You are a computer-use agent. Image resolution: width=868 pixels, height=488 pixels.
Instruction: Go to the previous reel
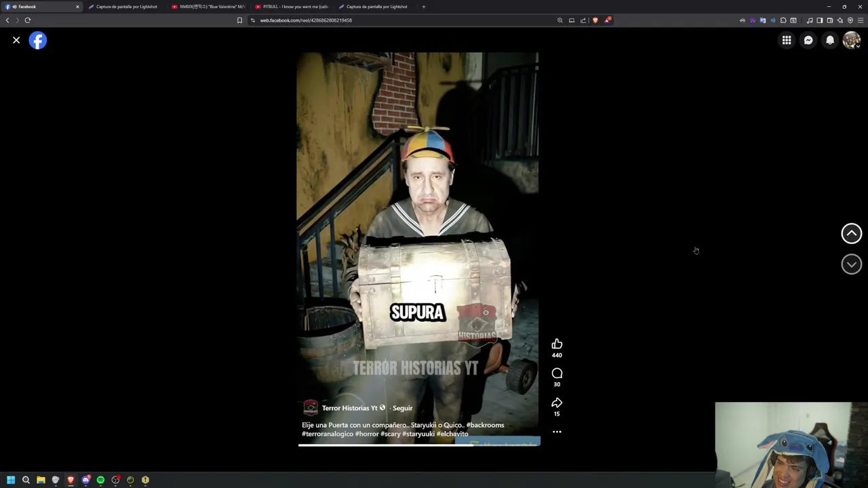coord(852,234)
